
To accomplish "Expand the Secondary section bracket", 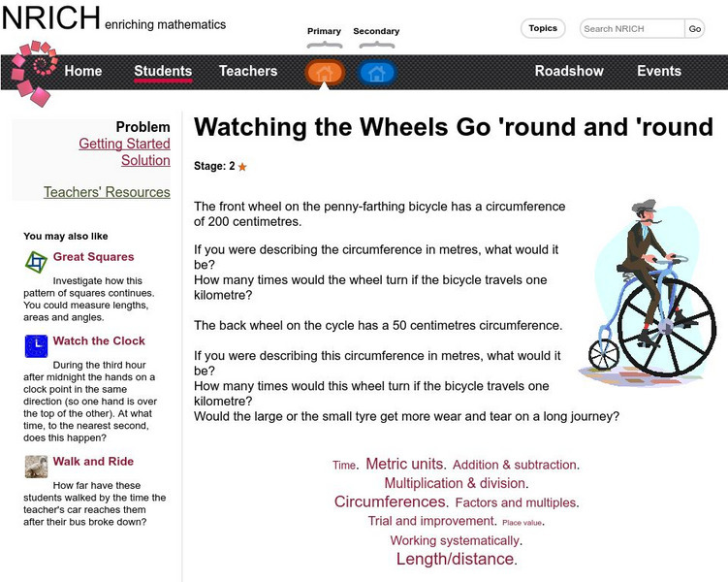I will coord(376,45).
